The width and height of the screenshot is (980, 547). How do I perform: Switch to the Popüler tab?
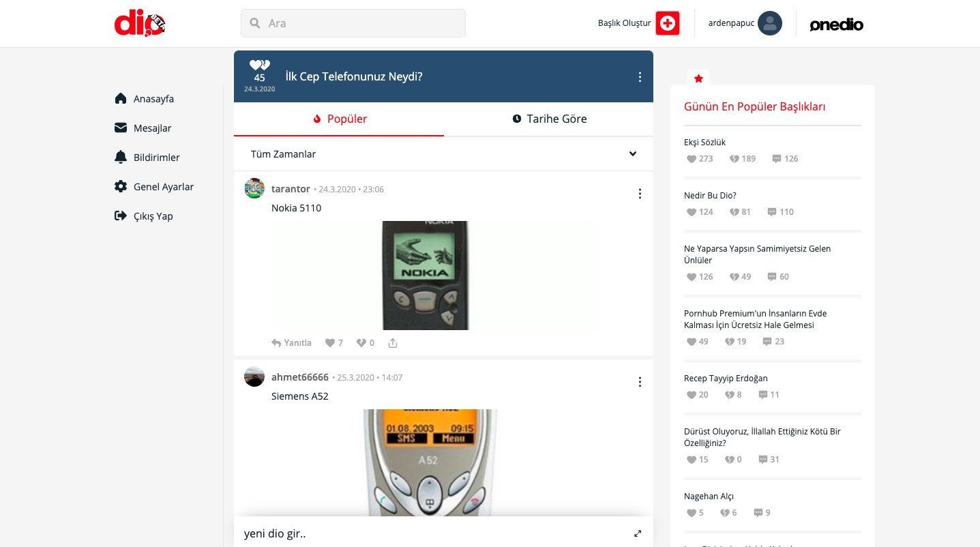pos(340,119)
